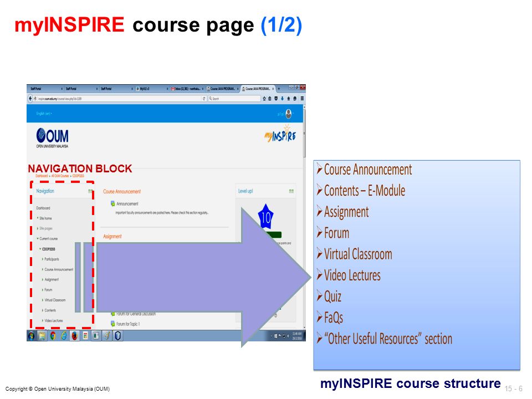Click "Quiz" in course structure list
532x399 pixels.
(332, 296)
